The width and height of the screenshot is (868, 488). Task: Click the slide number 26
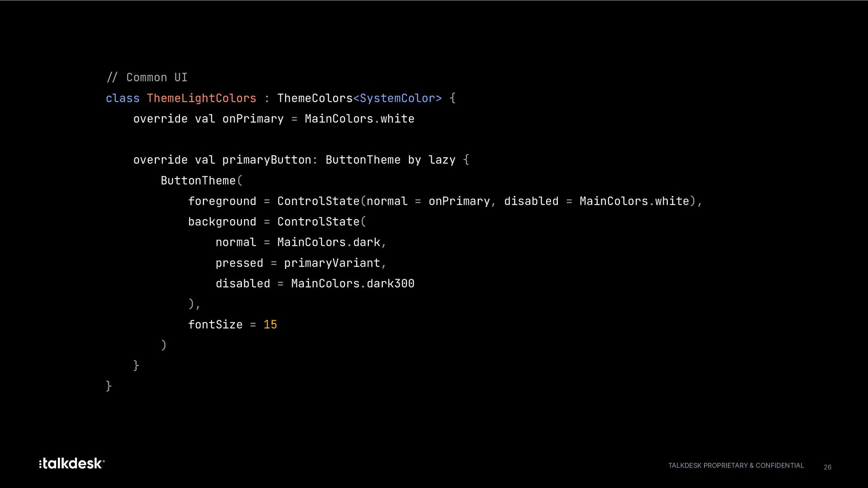(827, 467)
